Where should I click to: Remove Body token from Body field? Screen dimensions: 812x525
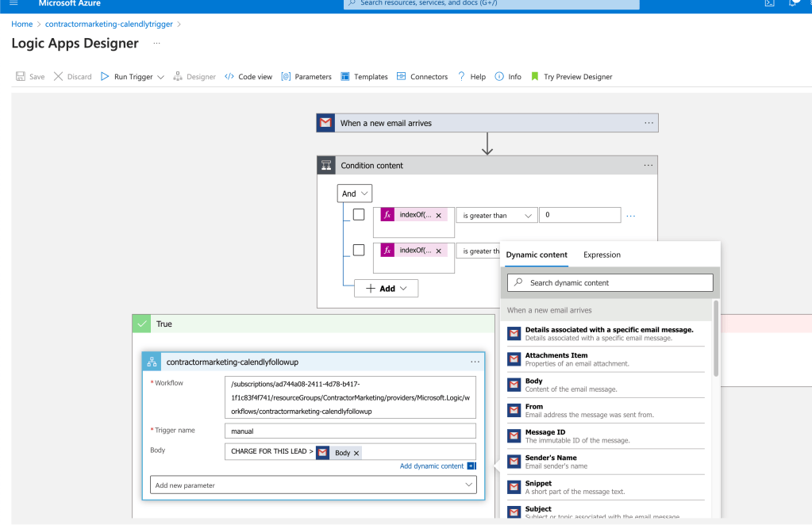coord(356,453)
